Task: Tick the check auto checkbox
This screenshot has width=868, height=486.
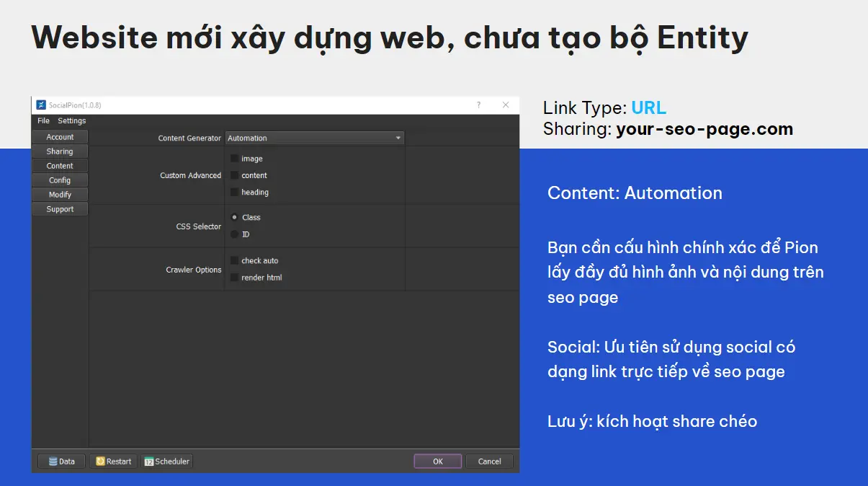Action: pos(235,260)
